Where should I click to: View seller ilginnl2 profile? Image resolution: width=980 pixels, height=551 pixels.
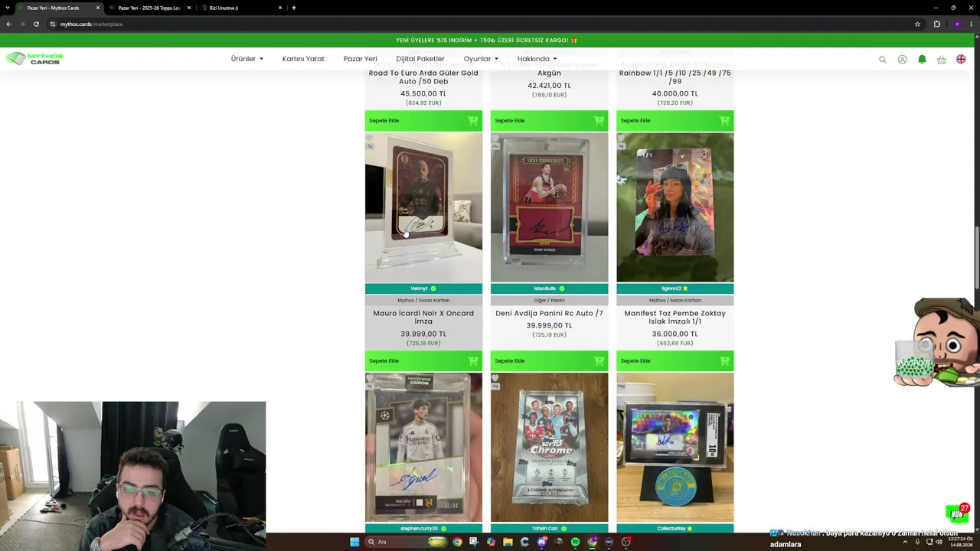pyautogui.click(x=675, y=289)
